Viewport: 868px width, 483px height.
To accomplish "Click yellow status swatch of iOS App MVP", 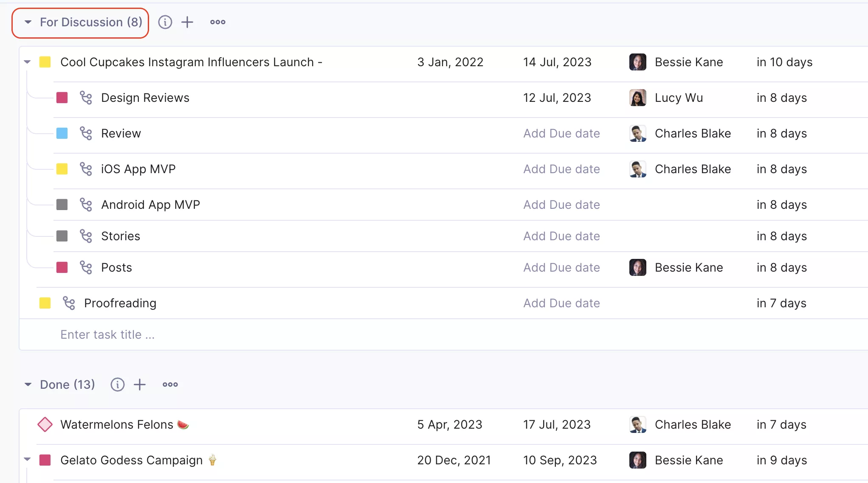I will point(62,169).
